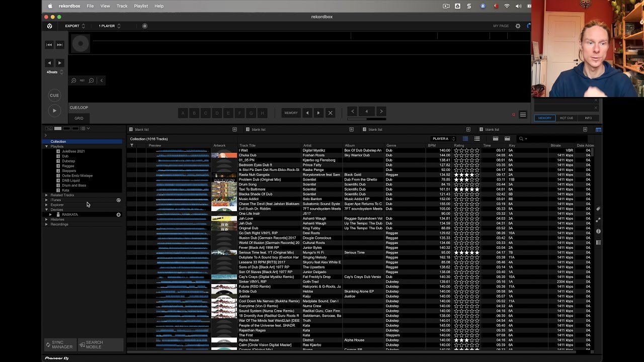Click the record button in top toolbar
644x362 pixels.
(145, 26)
